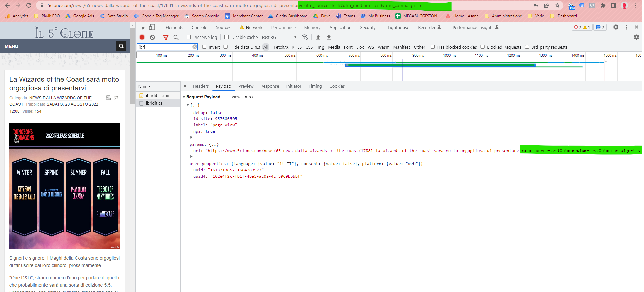
Task: Import a HAR file with upload arrow
Action: [318, 37]
